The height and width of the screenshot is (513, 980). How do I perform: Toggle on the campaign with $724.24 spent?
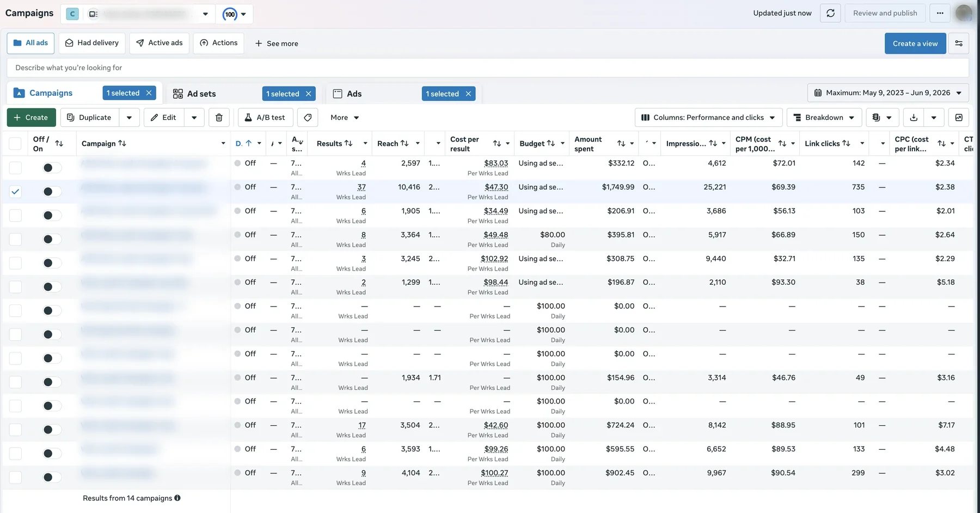click(x=52, y=430)
